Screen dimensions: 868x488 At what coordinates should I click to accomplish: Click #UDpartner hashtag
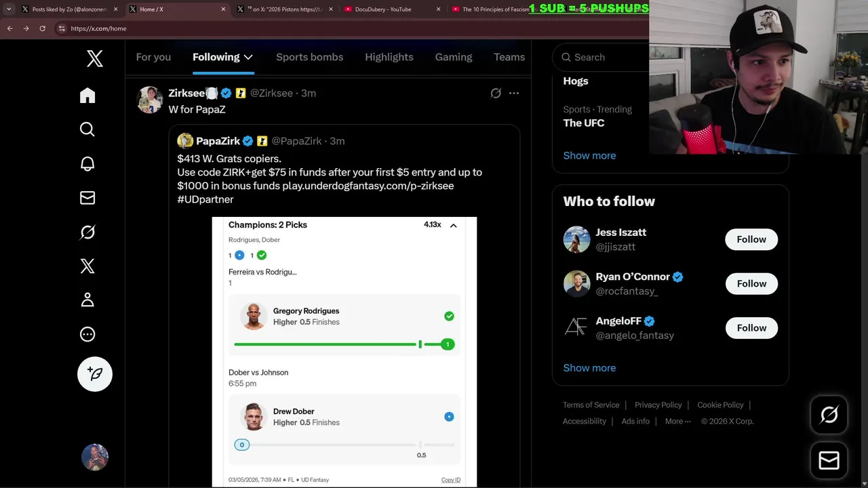point(205,199)
